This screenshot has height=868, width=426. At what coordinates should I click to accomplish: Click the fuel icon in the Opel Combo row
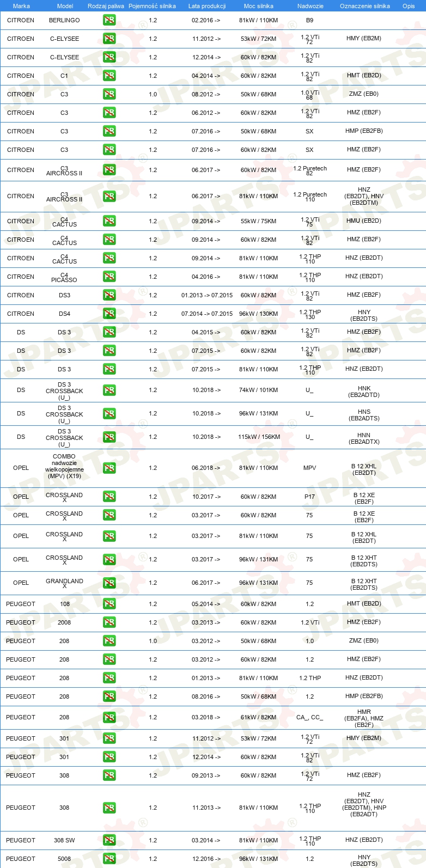(x=109, y=468)
